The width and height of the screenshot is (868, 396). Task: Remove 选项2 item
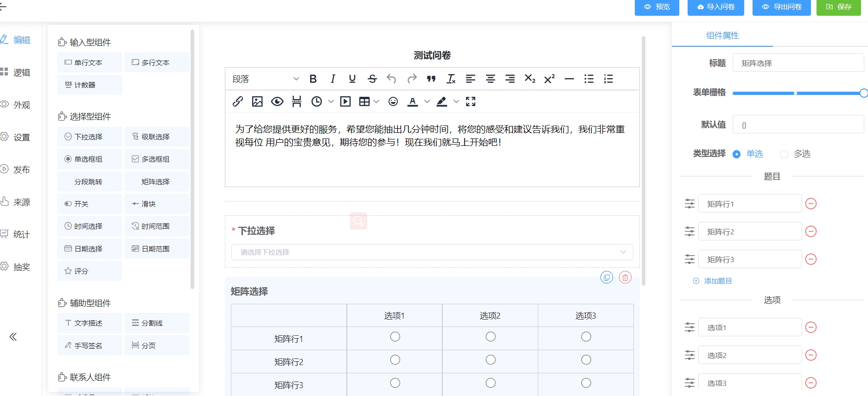pyautogui.click(x=811, y=355)
